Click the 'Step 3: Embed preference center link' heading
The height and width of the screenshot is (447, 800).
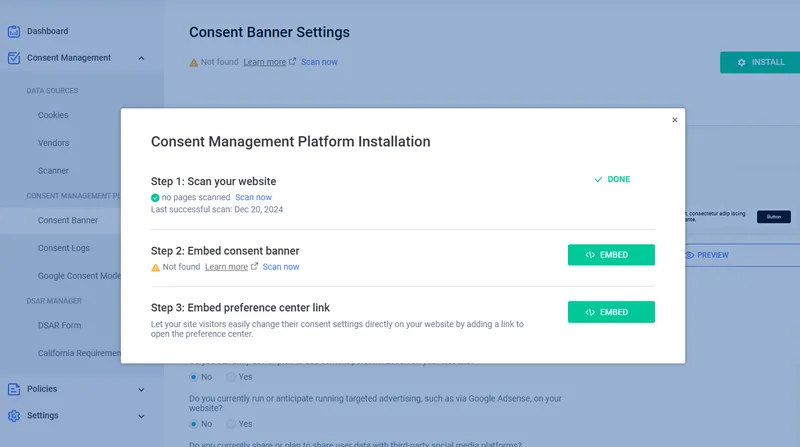240,308
